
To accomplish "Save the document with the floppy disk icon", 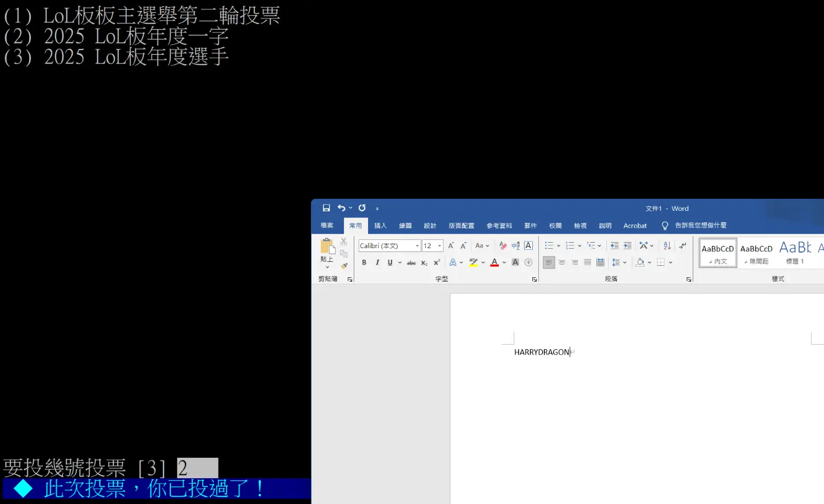I will 326,208.
